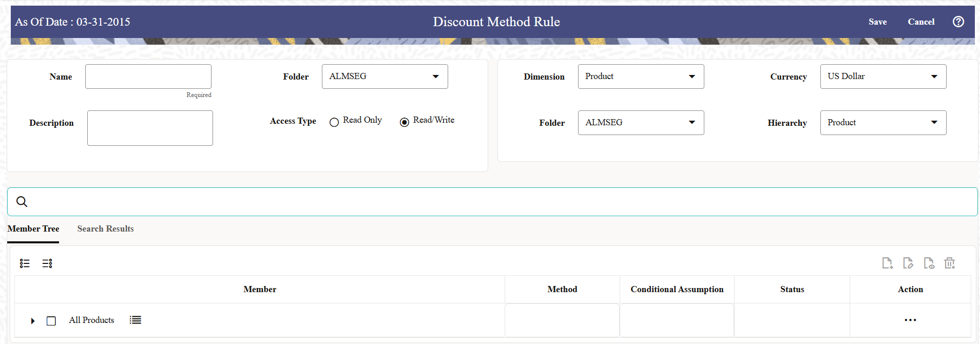
Task: Click into the Name input field
Action: click(x=148, y=77)
